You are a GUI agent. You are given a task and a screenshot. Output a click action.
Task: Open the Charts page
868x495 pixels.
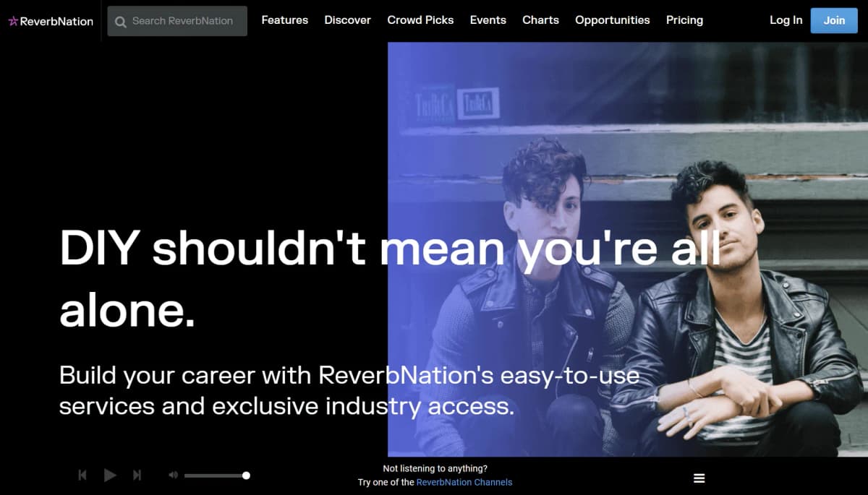pyautogui.click(x=541, y=20)
